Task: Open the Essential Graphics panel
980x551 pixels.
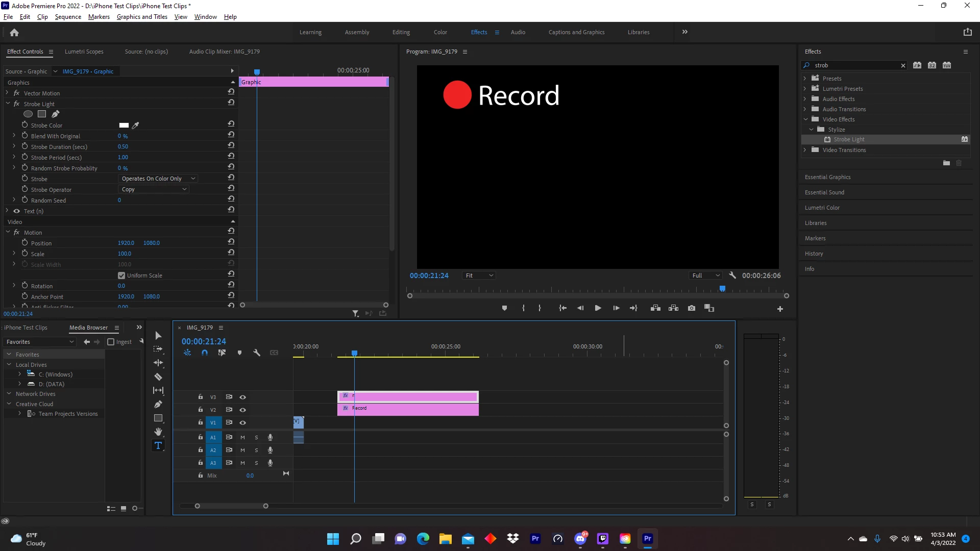Action: [827, 177]
